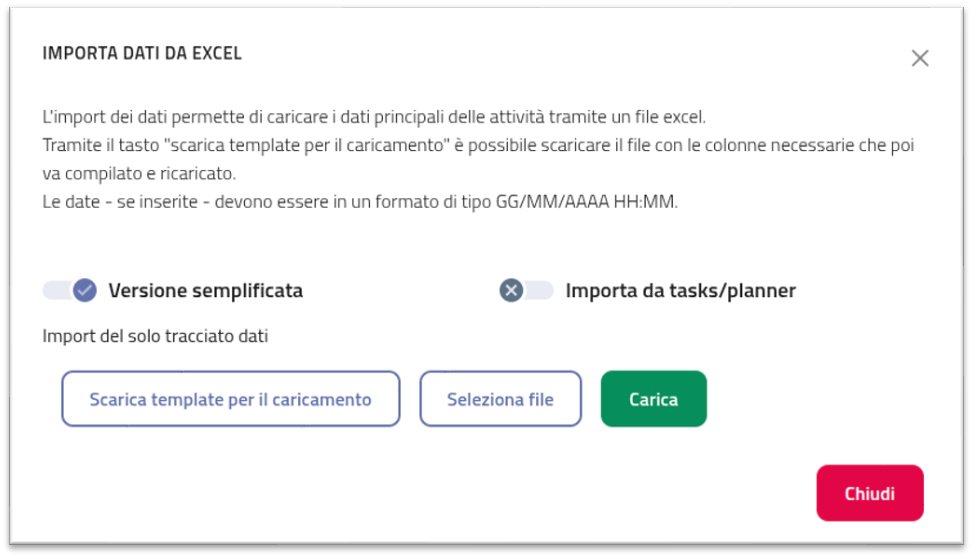
Task: Enable the Importa da tasks/planner toggle
Action: click(x=526, y=290)
